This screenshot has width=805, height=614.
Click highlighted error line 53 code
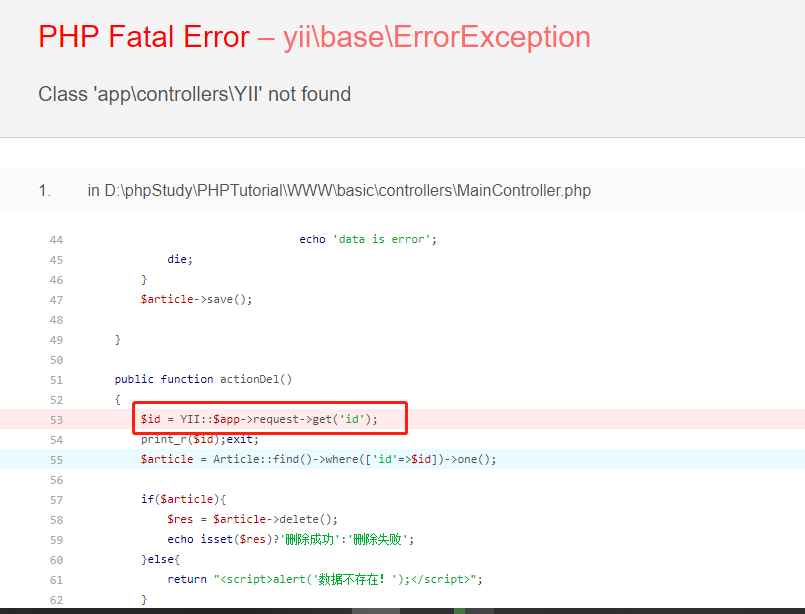coord(259,419)
